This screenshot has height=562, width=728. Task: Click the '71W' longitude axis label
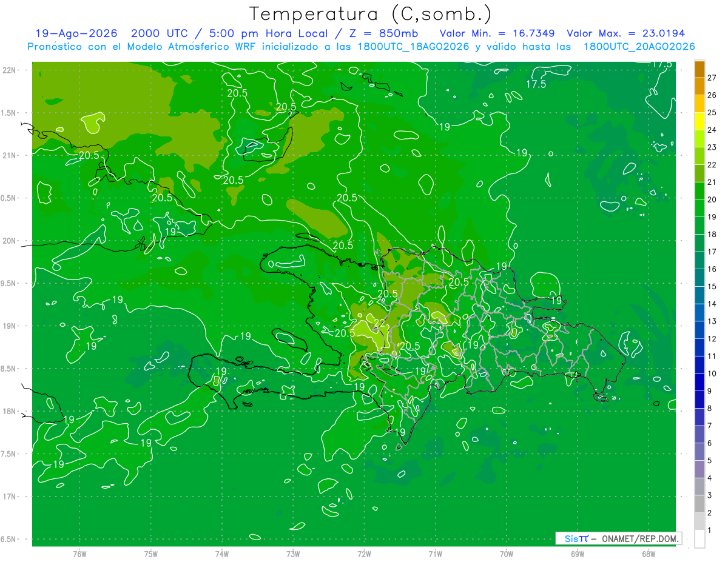click(435, 554)
